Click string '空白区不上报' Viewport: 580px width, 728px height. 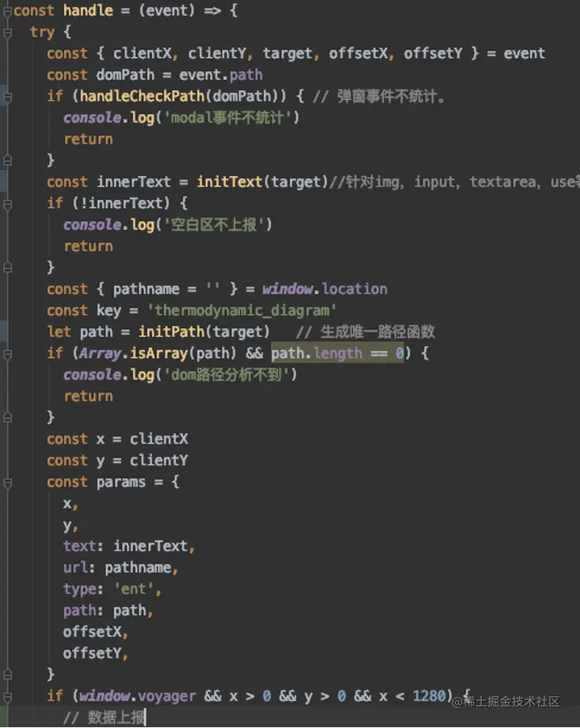(x=214, y=225)
